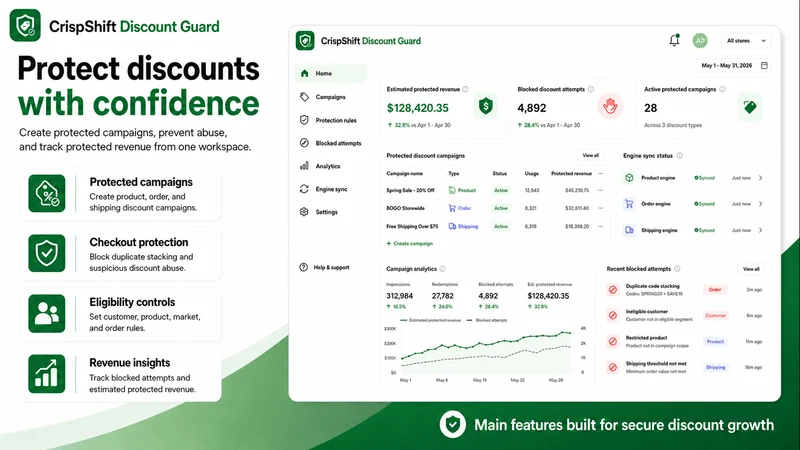Open more options for BOGO Storewide row
The image size is (800, 450).
click(x=601, y=208)
